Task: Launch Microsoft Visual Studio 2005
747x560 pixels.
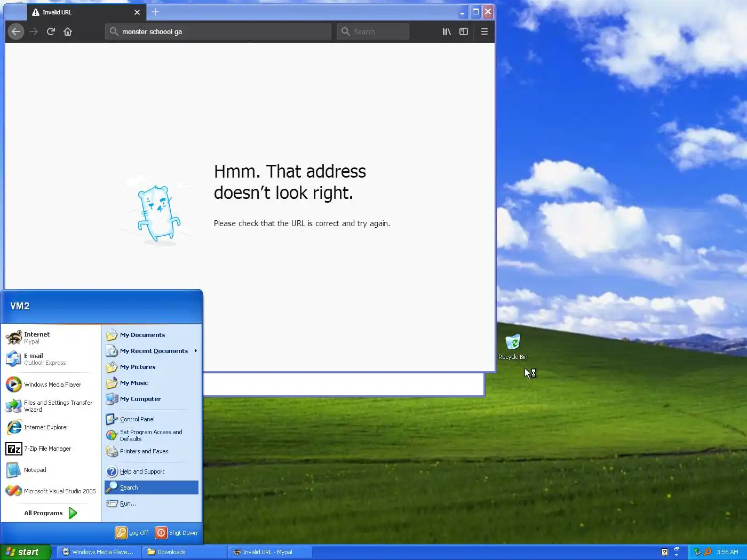Action: [x=52, y=491]
